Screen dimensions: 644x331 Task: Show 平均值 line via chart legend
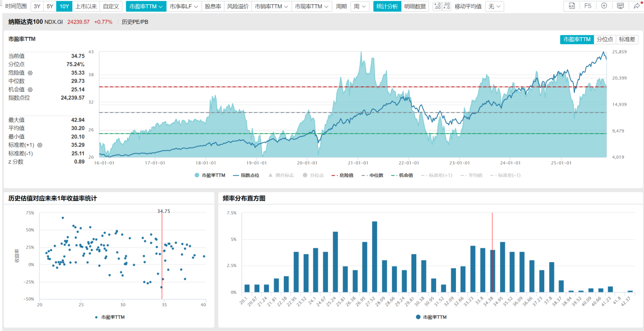click(471, 175)
